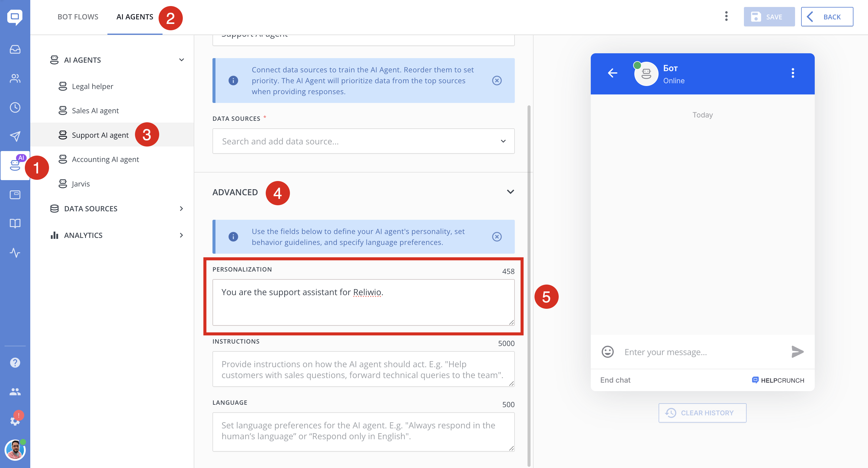Collapse the AI AGENTS sidebar section

181,60
